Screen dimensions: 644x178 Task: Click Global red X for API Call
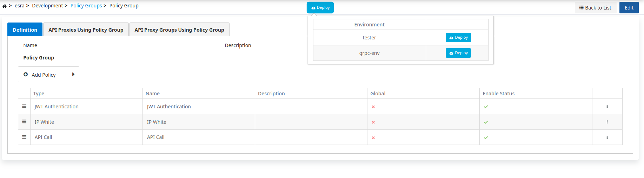373,138
